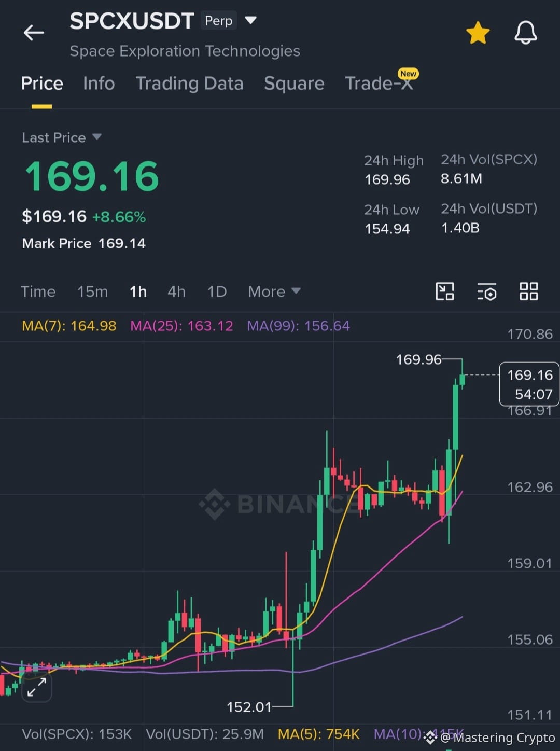Switch chart to 15m interval
Viewport: 560px width, 751px height.
(92, 291)
